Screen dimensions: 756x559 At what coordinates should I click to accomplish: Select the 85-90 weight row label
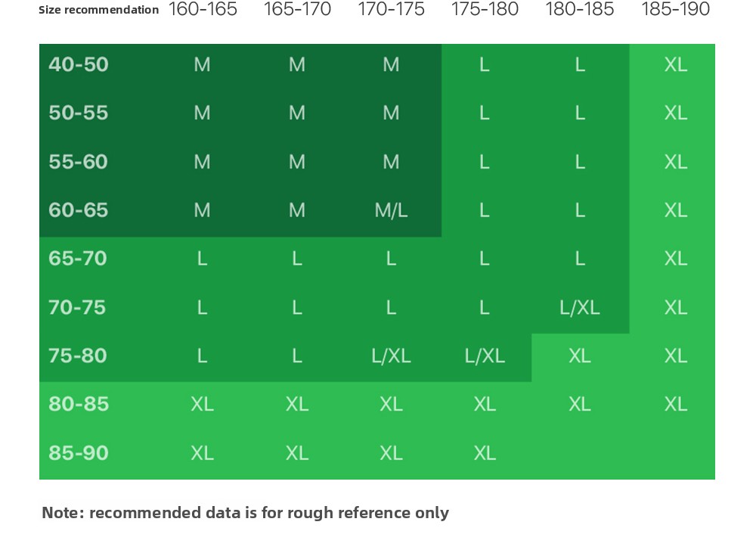point(79,453)
